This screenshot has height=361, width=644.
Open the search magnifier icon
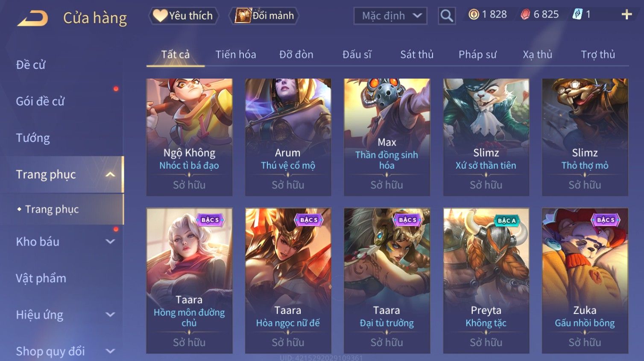(447, 16)
